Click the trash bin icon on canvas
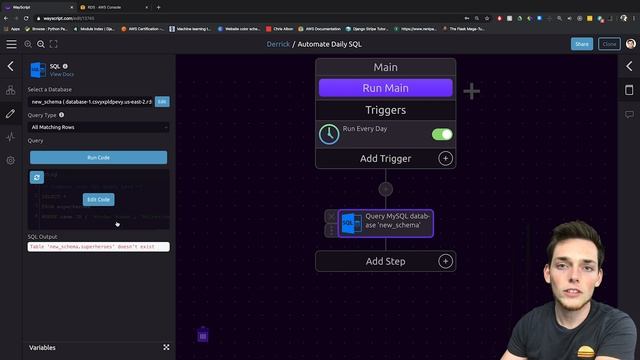Viewport: 640px width, 360px height. (203, 335)
